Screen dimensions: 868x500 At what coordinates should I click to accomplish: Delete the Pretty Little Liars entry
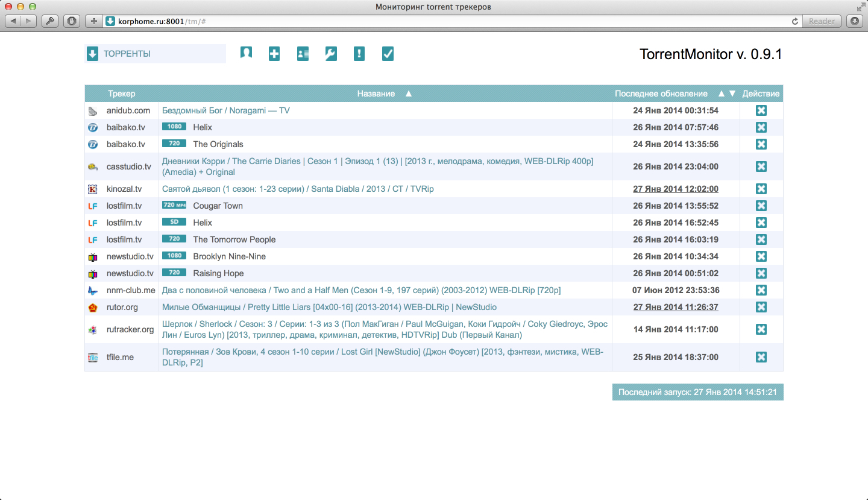[761, 307]
